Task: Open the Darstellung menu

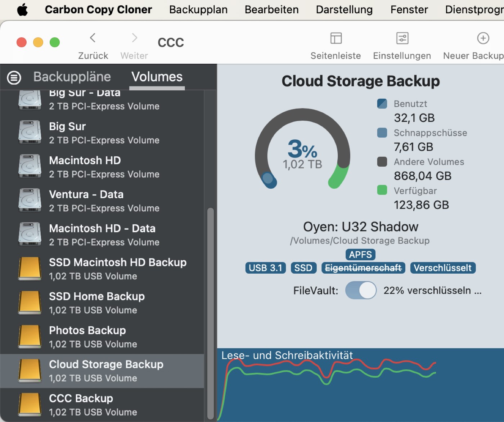Action: point(344,10)
